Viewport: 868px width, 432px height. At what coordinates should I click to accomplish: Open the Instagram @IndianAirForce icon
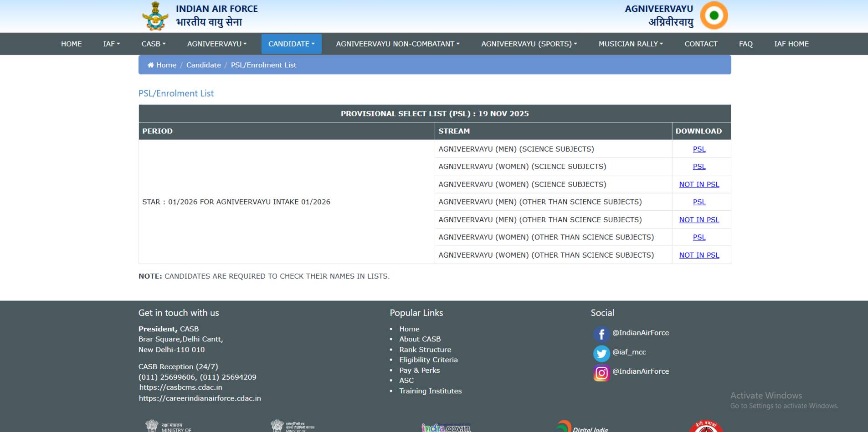point(602,373)
